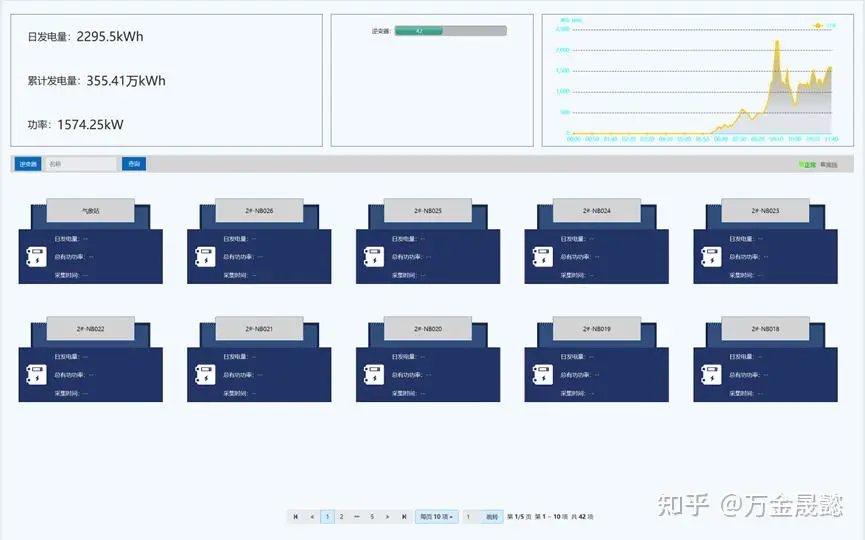865x540 pixels.
Task: Click the inverter icon on 2#-NB020 card
Action: tap(373, 375)
